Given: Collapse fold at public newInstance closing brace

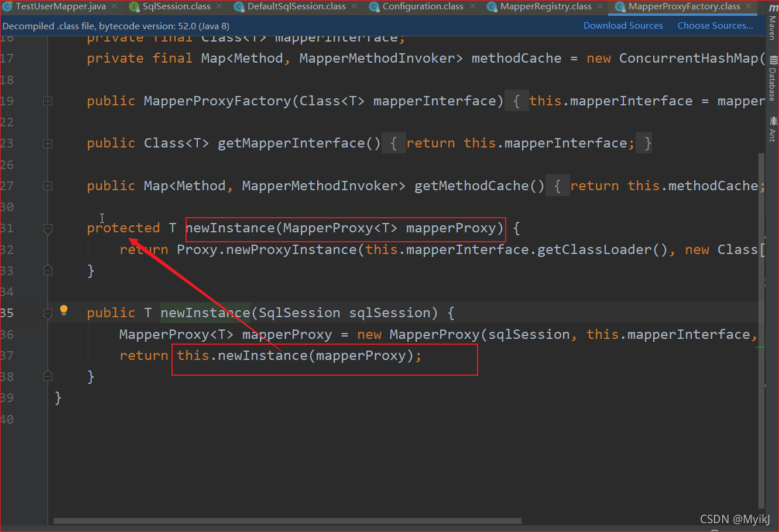Looking at the screenshot, I should 48,376.
